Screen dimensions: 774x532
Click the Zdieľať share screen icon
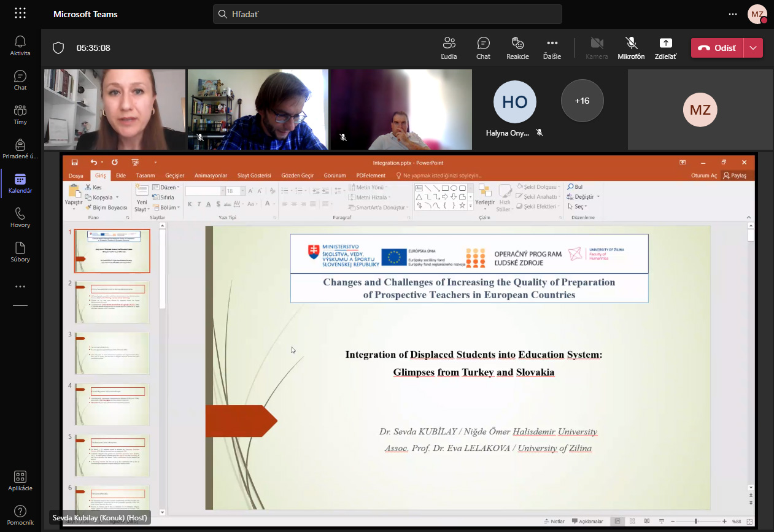pyautogui.click(x=665, y=47)
